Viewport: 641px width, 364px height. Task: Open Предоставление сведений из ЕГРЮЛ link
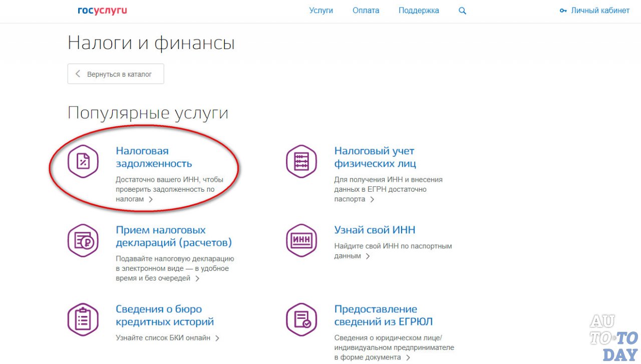click(x=383, y=315)
